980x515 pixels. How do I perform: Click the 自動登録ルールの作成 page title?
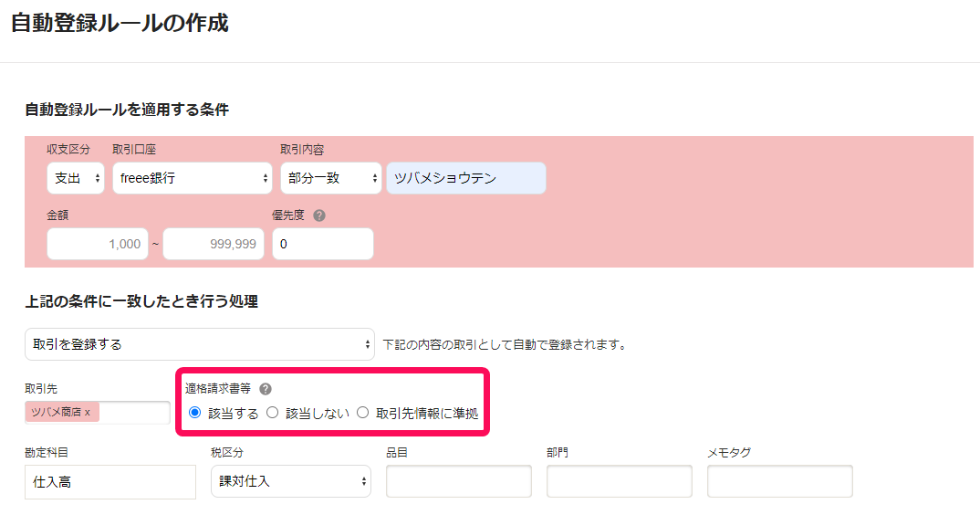pyautogui.click(x=120, y=23)
